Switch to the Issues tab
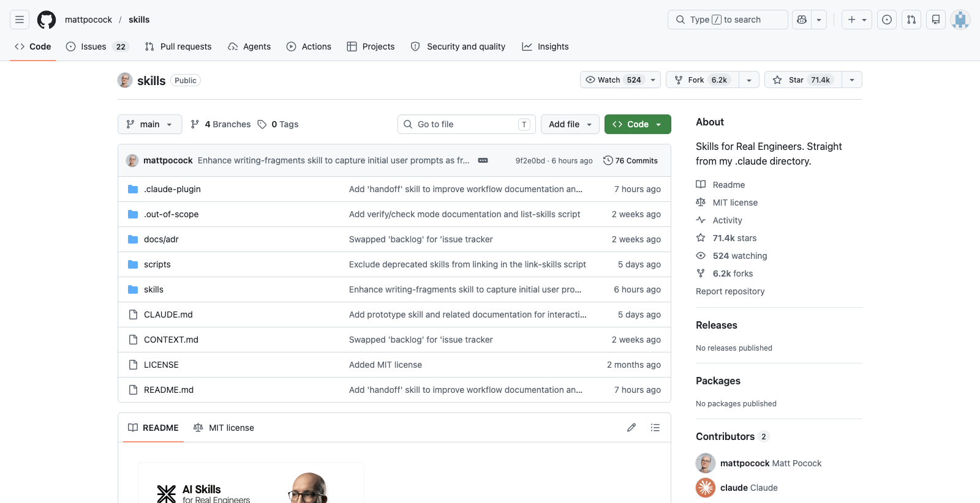The width and height of the screenshot is (980, 503). 97,47
